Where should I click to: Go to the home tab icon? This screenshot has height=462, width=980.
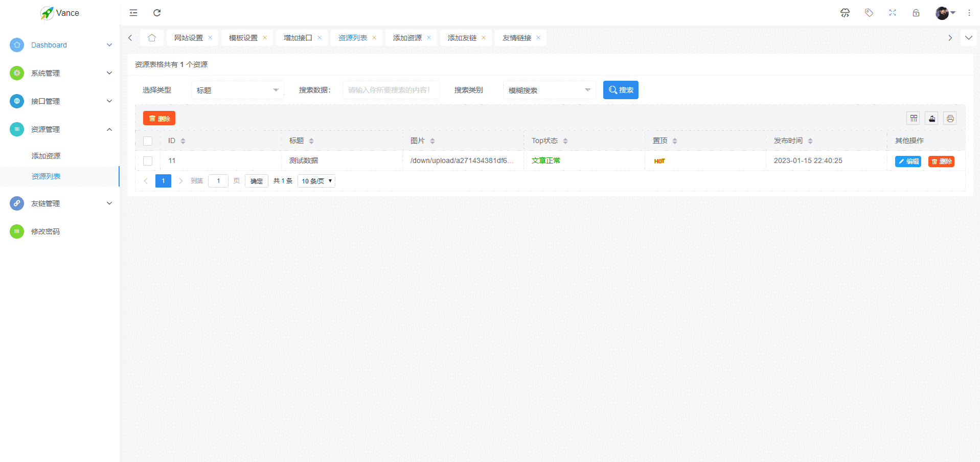152,38
